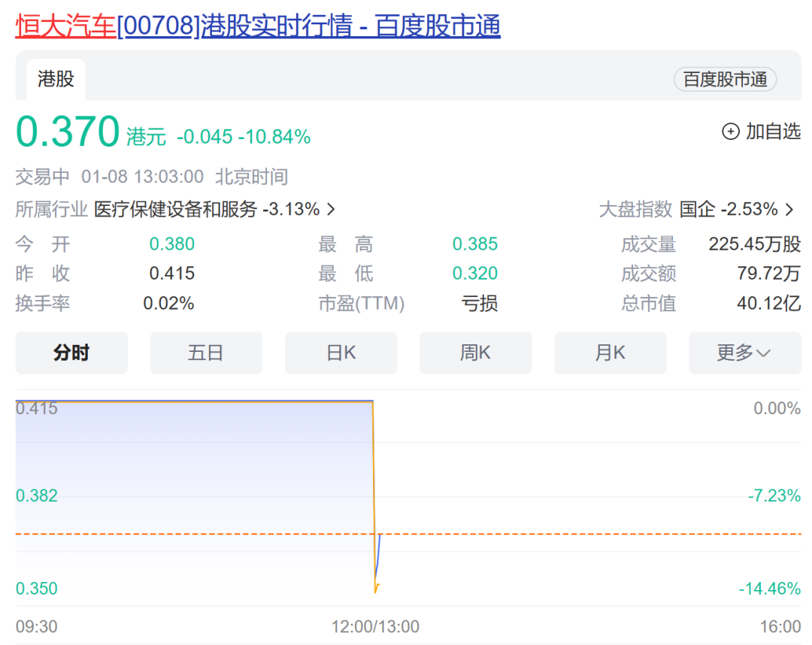Click the -14.46% chart axis label
812x645 pixels.
click(x=770, y=589)
